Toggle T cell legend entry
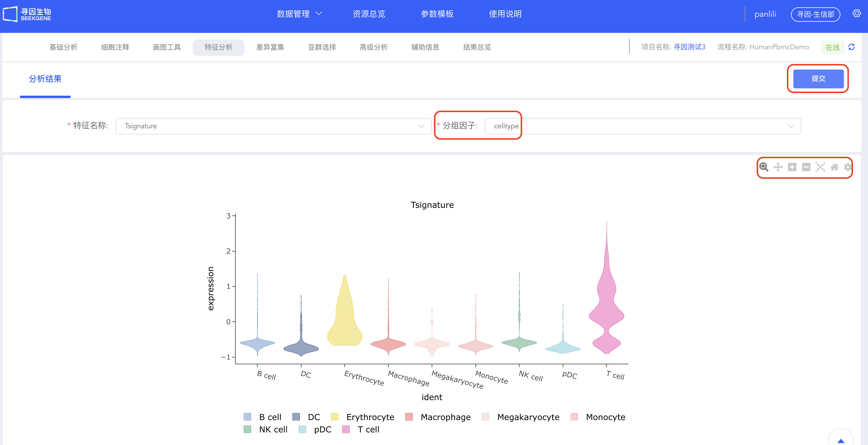Screen dimensions: 868x445 pos(360,429)
